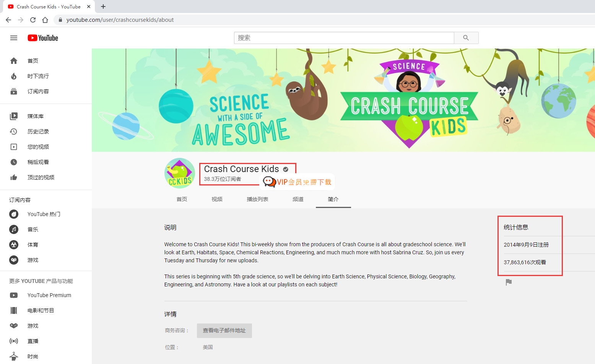Viewport: 595px width, 364px height.
Task: Click the flame icon for 时下流行
Action: tap(14, 76)
